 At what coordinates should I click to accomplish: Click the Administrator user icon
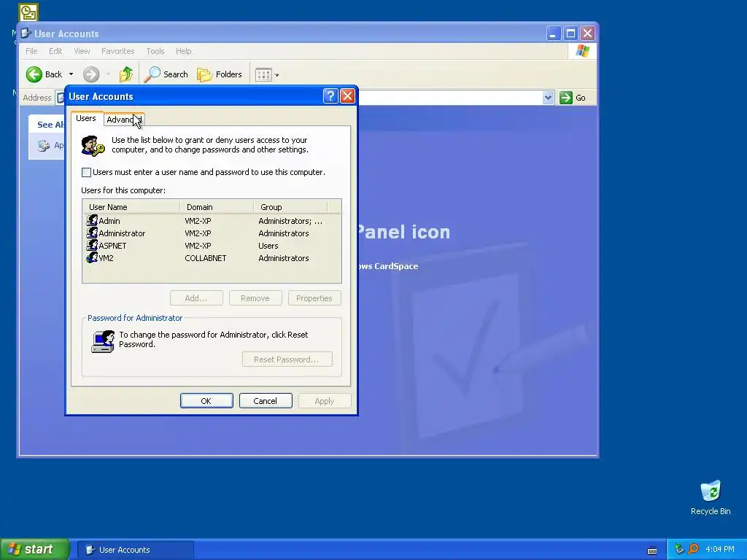click(x=92, y=233)
